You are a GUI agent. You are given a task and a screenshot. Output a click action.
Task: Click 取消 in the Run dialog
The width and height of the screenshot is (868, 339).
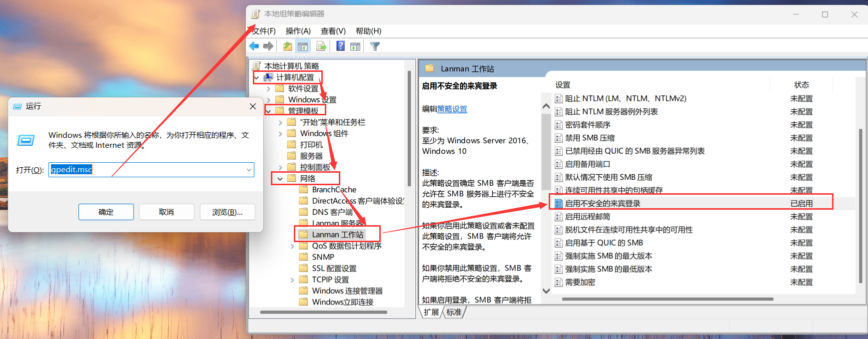click(x=166, y=212)
